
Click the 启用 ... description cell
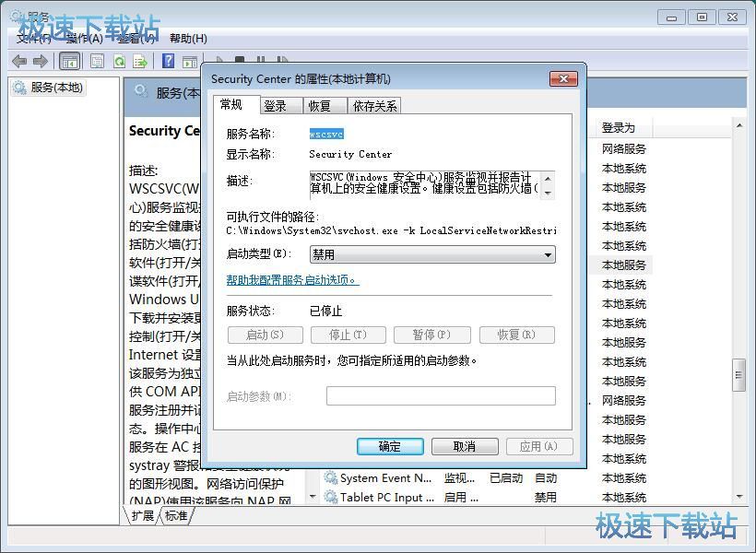point(461,497)
